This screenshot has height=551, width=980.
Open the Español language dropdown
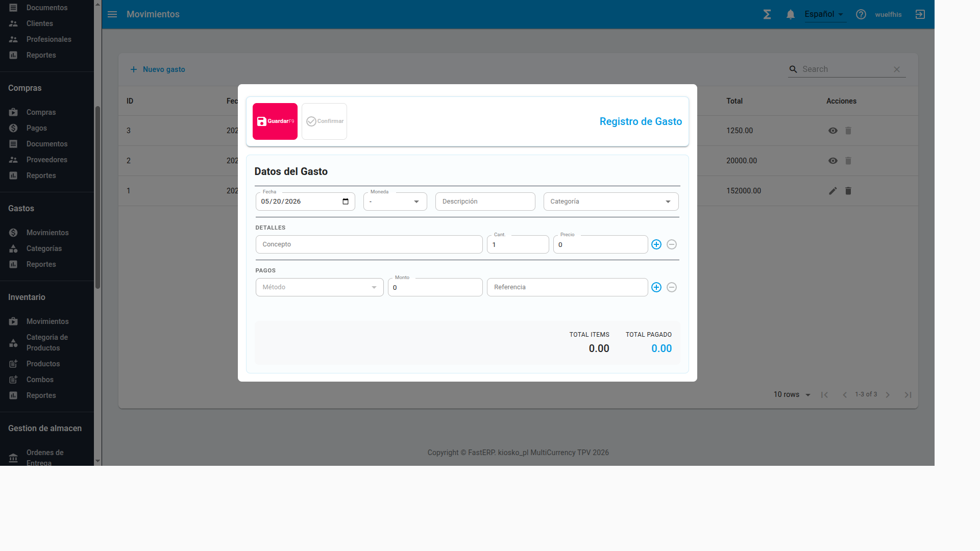825,14
